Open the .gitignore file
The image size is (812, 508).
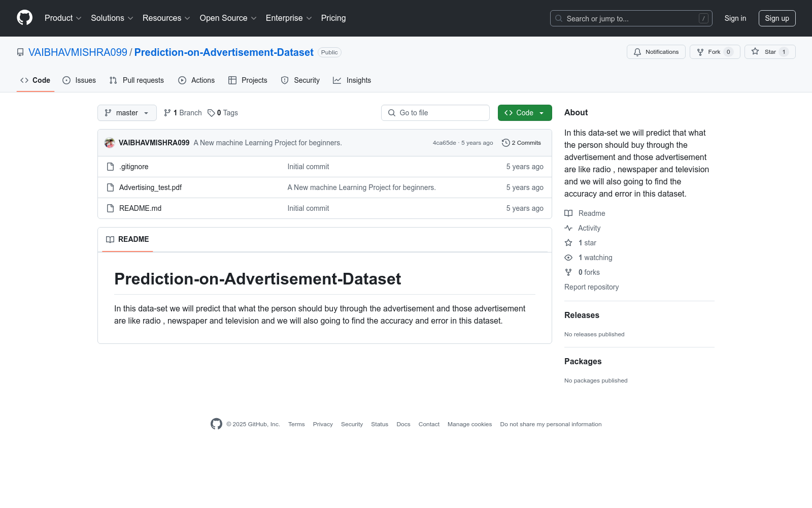click(x=134, y=167)
